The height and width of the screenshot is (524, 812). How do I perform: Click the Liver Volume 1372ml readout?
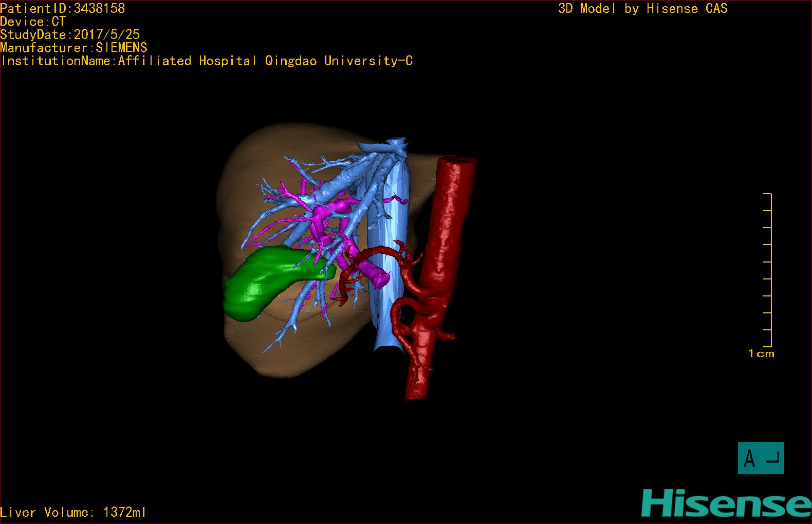tap(73, 512)
